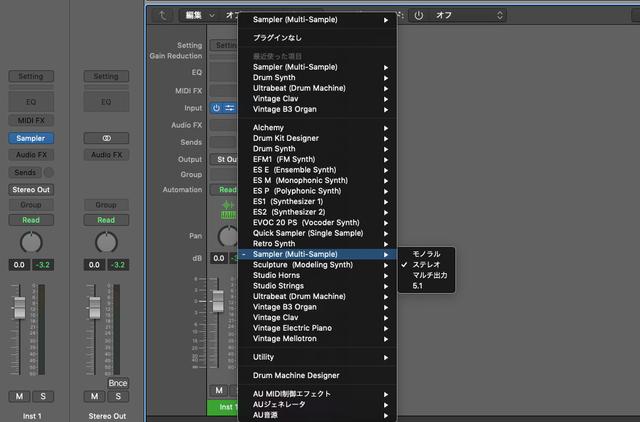Click the Setting button on Inst 1 strip
The height and width of the screenshot is (422, 640).
31,76
